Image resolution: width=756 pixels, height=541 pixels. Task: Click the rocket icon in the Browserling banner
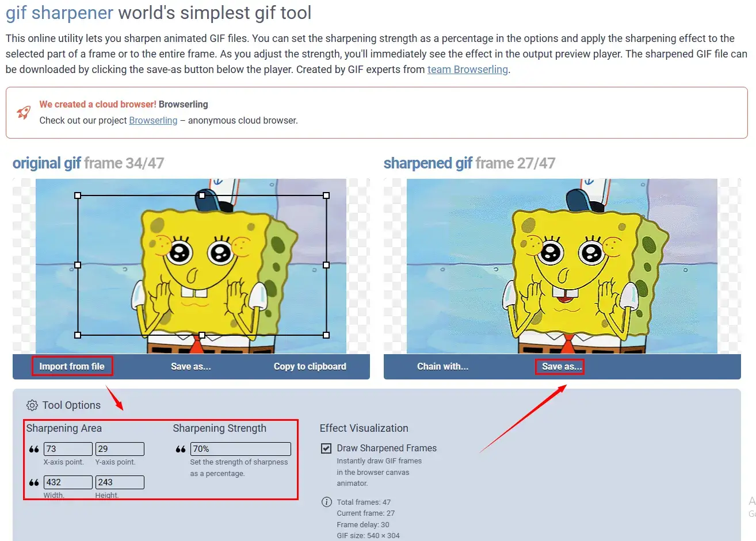pos(24,112)
